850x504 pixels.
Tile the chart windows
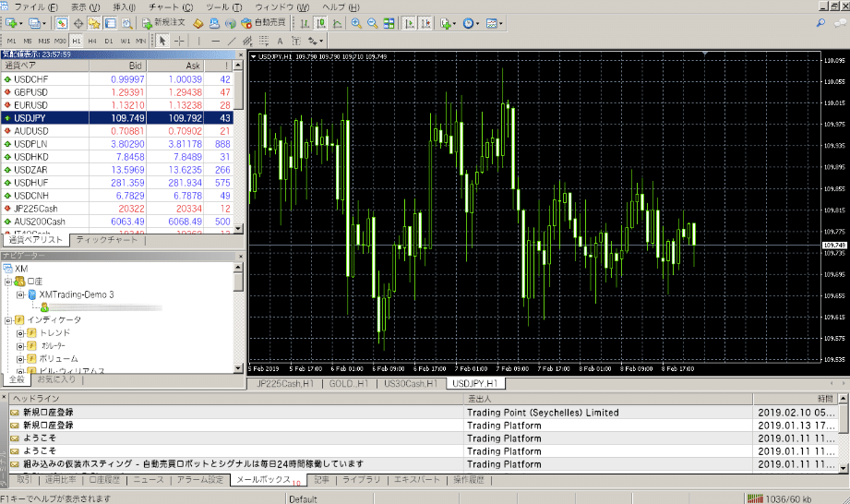pyautogui.click(x=389, y=23)
